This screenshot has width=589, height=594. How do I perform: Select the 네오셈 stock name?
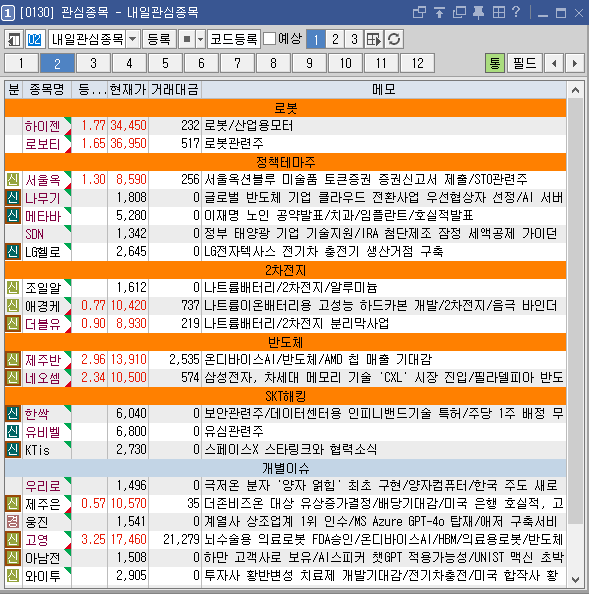(x=42, y=377)
